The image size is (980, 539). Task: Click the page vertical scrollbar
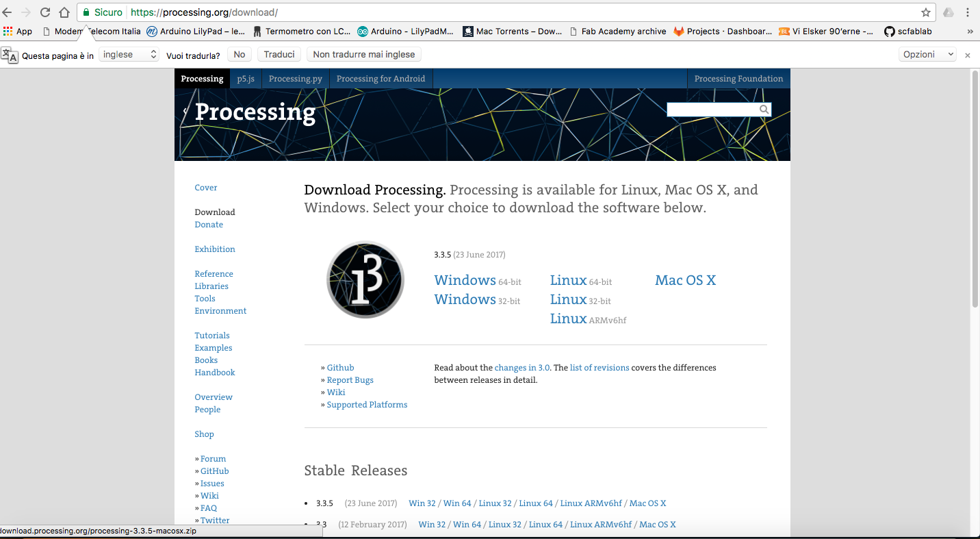tap(975, 188)
